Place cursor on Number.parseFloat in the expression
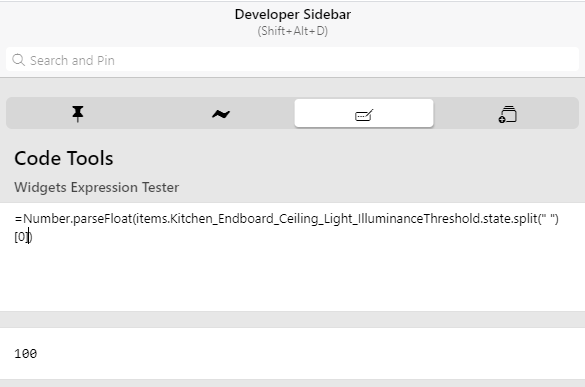 [x=78, y=218]
